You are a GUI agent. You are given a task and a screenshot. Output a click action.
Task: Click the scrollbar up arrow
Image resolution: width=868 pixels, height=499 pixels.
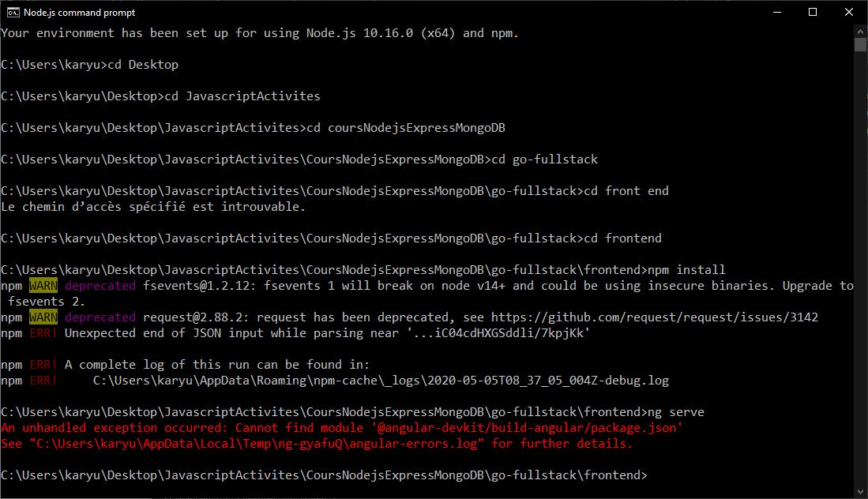(x=860, y=31)
